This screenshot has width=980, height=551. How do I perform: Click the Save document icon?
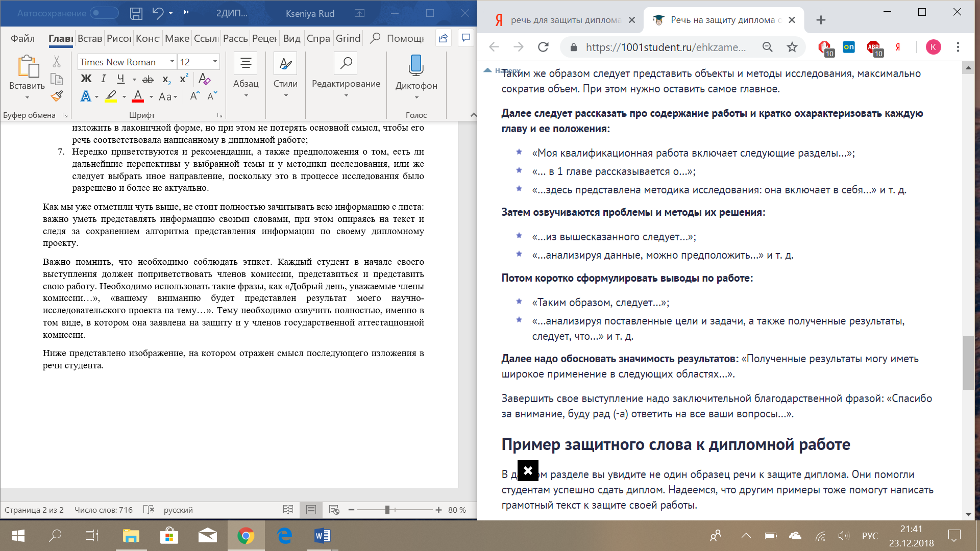[136, 12]
